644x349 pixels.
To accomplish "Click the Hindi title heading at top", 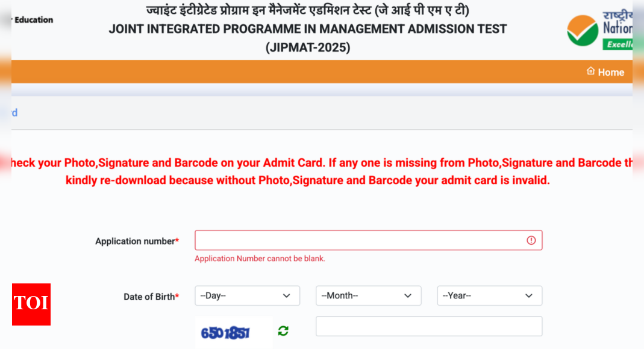I will click(308, 10).
